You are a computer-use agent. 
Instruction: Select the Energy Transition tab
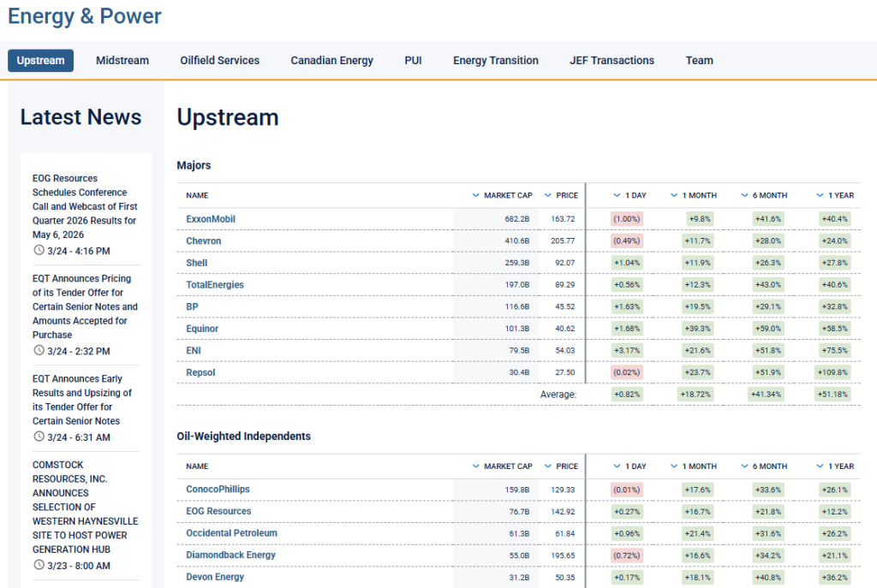pos(496,61)
